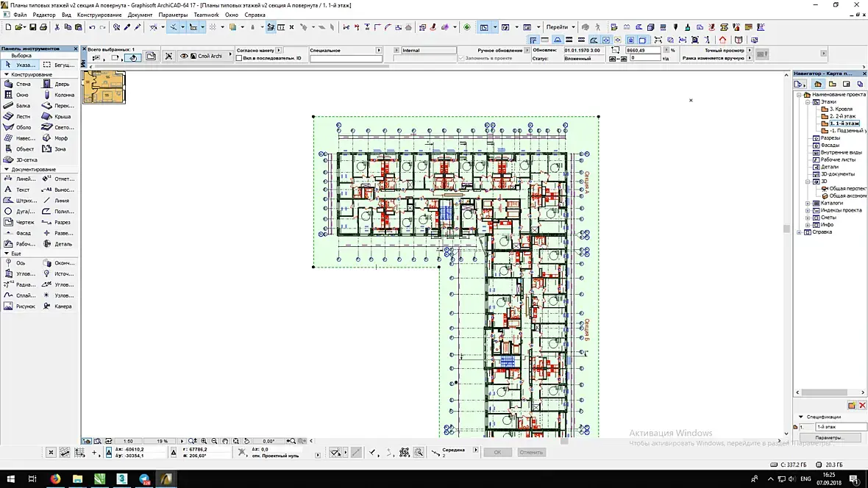Open the 'Перейти' dropdown in toolbar
The height and width of the screenshot is (488, 868).
click(x=561, y=27)
